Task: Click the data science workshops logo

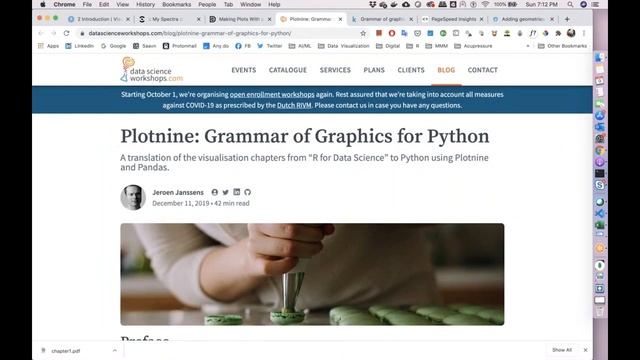Action: (x=152, y=70)
